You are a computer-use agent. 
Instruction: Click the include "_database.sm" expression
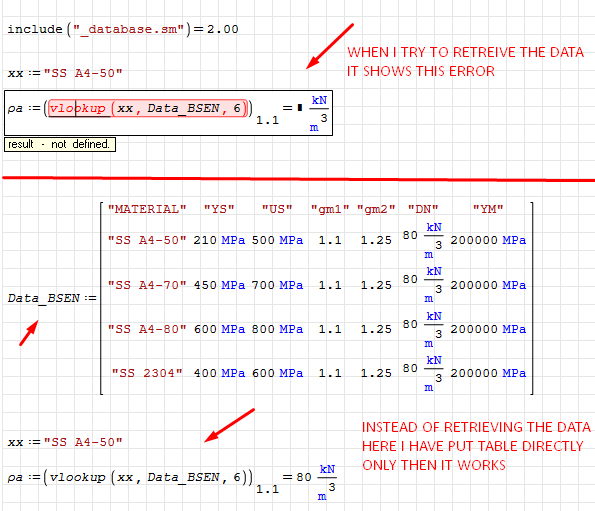coord(123,29)
